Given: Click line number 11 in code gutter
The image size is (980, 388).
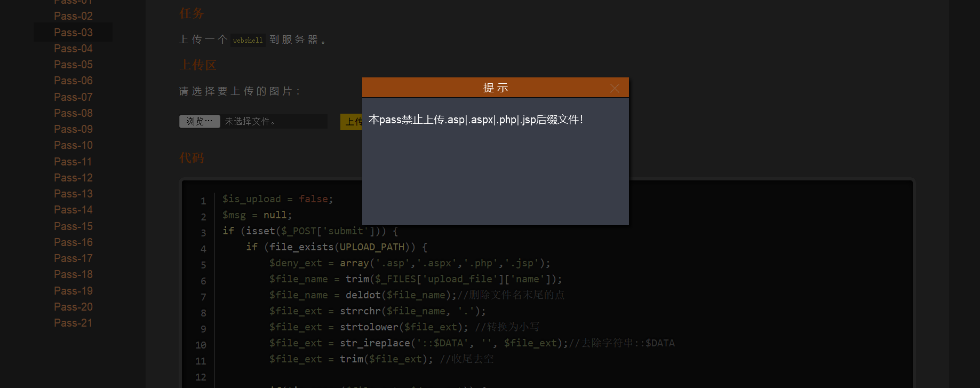Looking at the screenshot, I should point(201,361).
